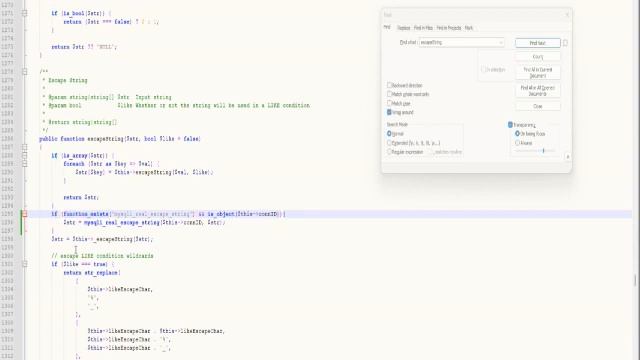
Task: Uncheck Wrap around option
Action: coord(389,112)
